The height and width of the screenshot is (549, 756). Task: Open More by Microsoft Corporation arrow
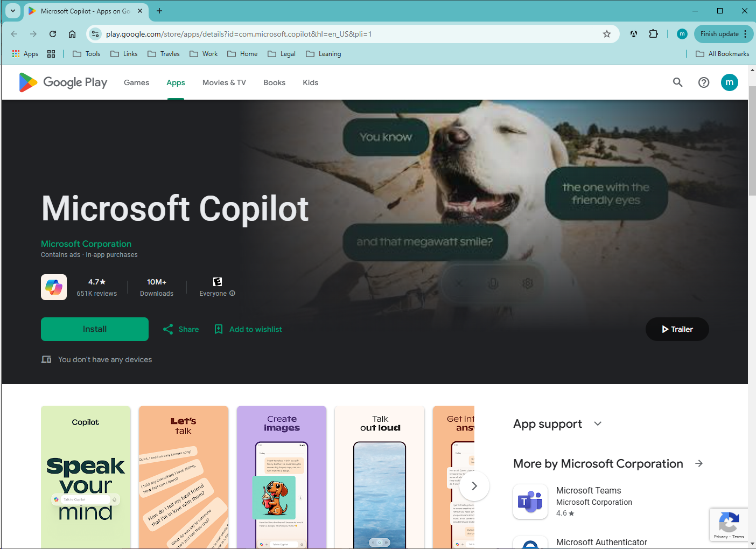(x=699, y=464)
